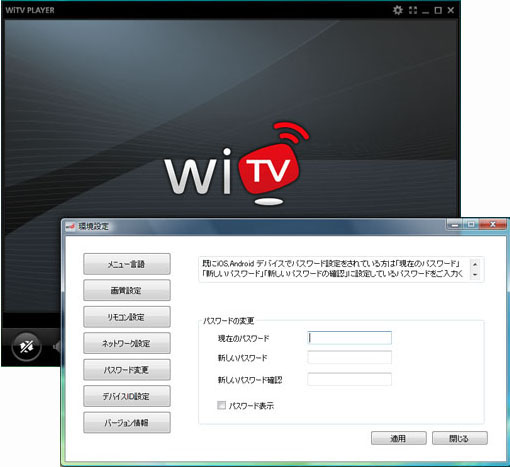Click description box scroll up arrow
This screenshot has height=467, width=510.
[x=475, y=264]
